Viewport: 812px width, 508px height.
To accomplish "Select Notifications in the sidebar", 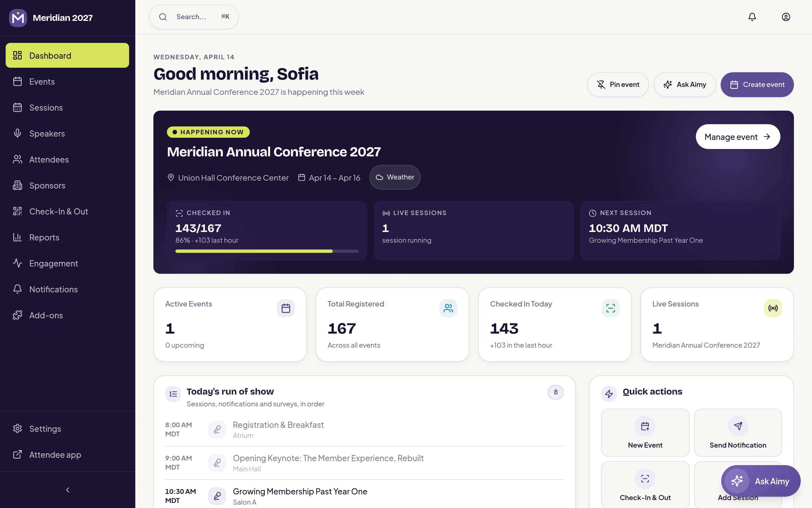I will [x=67, y=289].
